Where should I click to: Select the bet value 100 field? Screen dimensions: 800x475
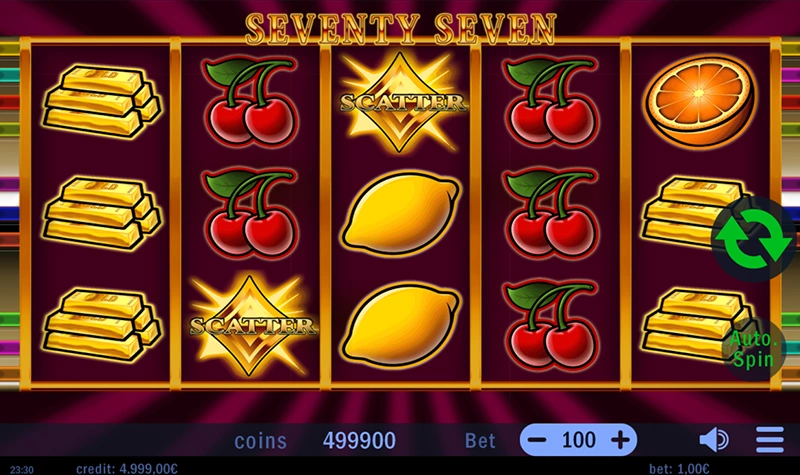pos(579,440)
